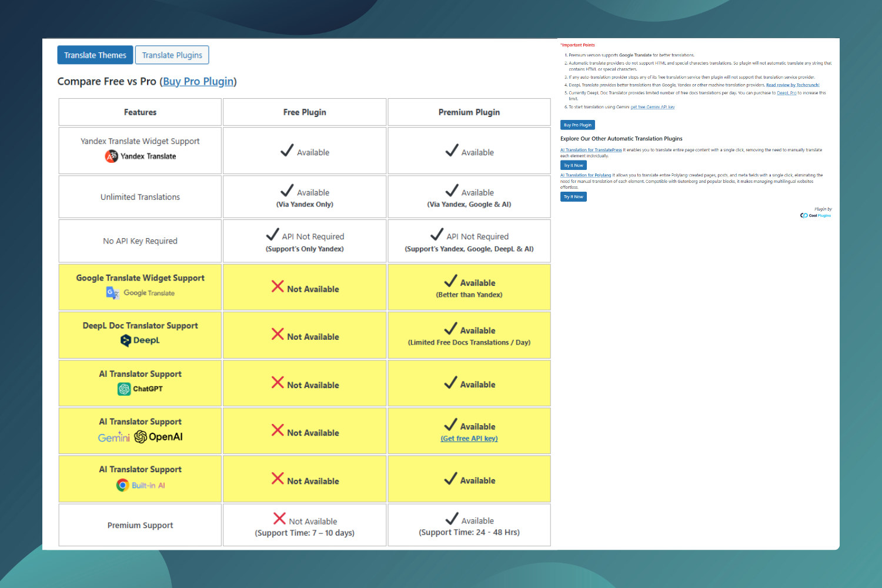Click Premium checkmark in Unlimited Translations row
This screenshot has height=588, width=882.
[x=452, y=191]
